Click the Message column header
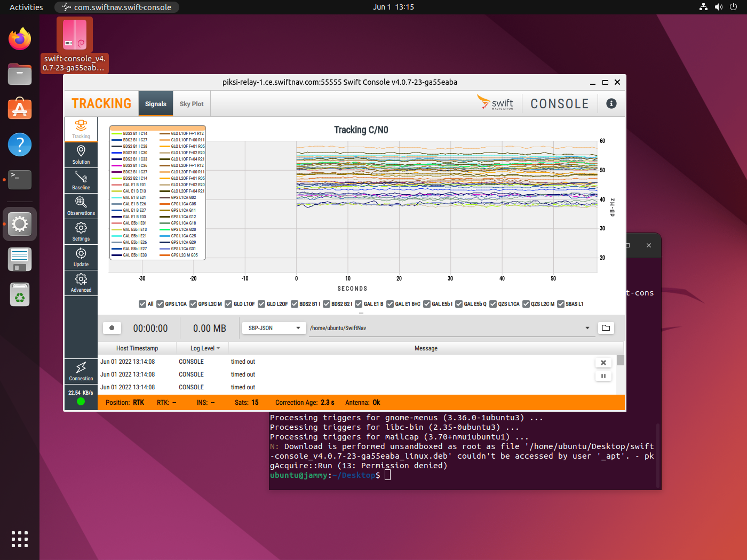 [x=426, y=348]
